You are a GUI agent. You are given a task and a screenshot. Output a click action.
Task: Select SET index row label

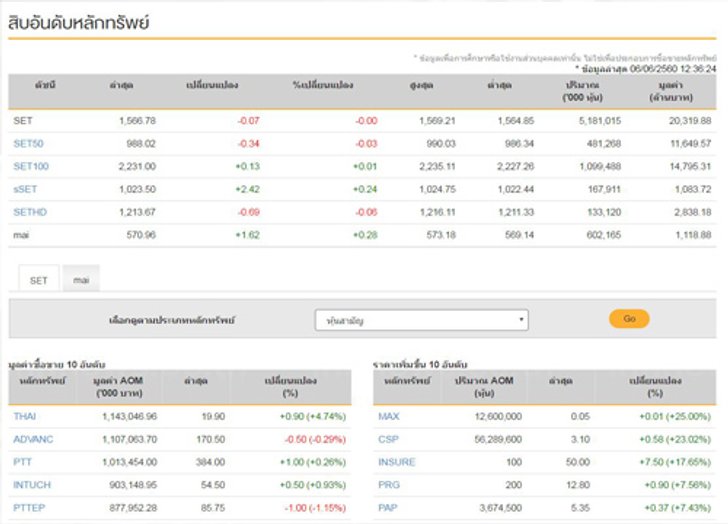23,121
